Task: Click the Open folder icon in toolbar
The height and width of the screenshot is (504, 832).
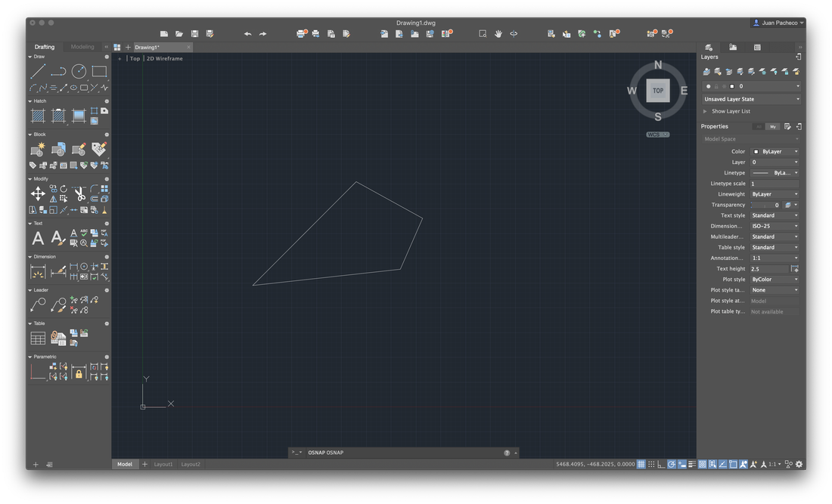Action: tap(179, 34)
